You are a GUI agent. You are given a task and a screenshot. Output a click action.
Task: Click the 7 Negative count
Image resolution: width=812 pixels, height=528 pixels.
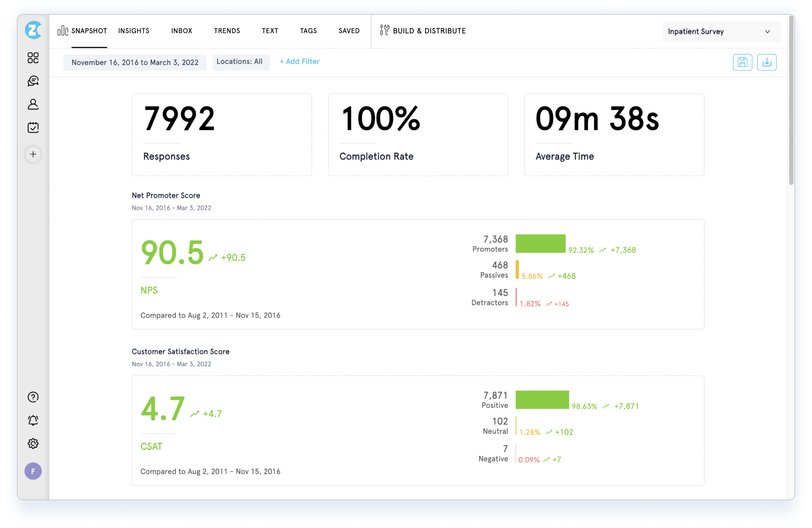tap(505, 449)
